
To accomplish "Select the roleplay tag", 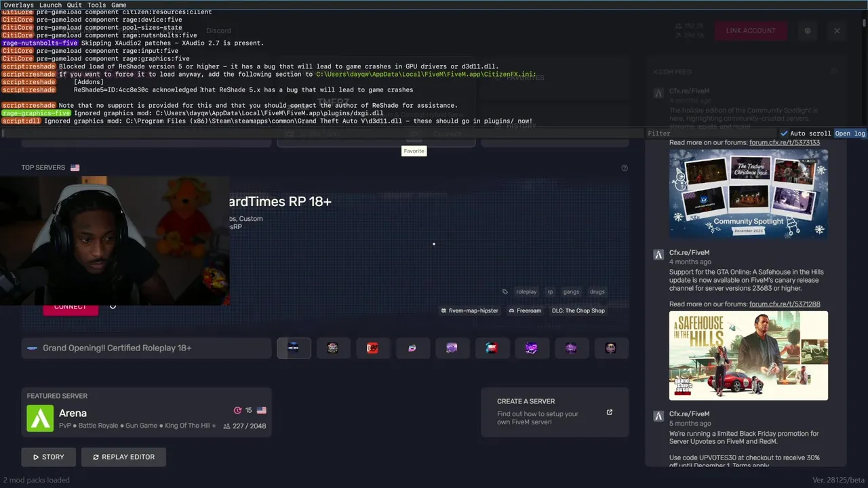I will tap(526, 291).
